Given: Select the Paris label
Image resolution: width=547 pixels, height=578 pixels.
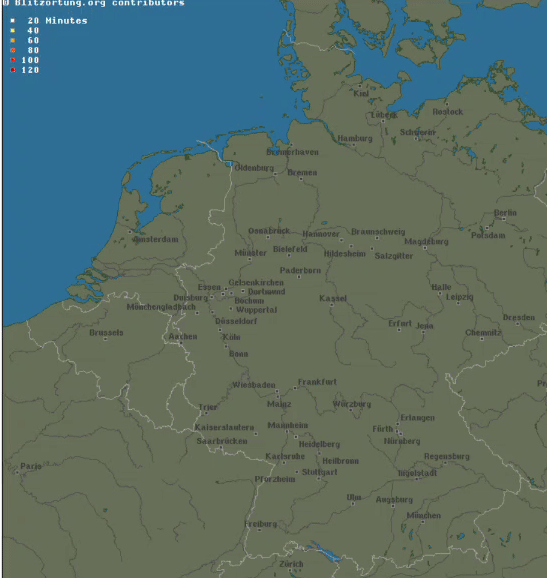Looking at the screenshot, I should click(x=31, y=466).
